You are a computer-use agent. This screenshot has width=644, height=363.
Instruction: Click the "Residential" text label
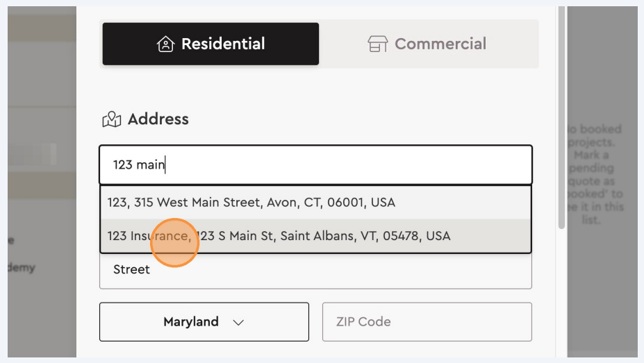[223, 44]
